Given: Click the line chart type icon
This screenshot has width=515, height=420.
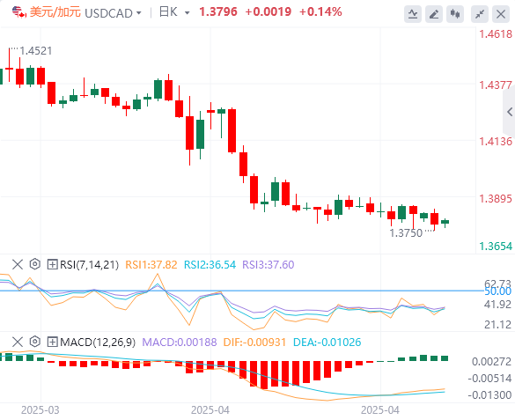Looking at the screenshot, I should (x=413, y=14).
